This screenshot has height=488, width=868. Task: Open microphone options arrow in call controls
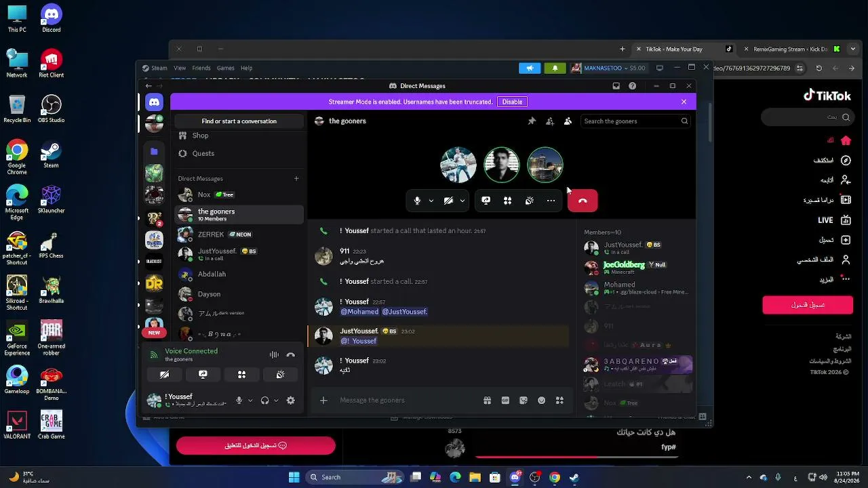431,201
